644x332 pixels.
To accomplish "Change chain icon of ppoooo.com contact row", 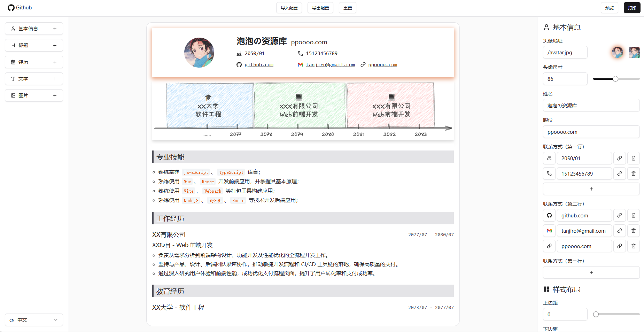I will pos(549,246).
